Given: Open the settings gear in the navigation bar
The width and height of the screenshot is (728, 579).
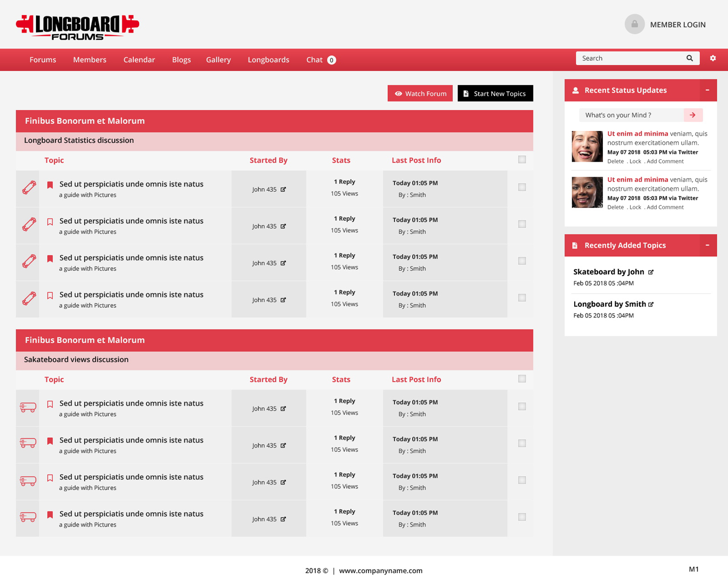Looking at the screenshot, I should pos(712,58).
